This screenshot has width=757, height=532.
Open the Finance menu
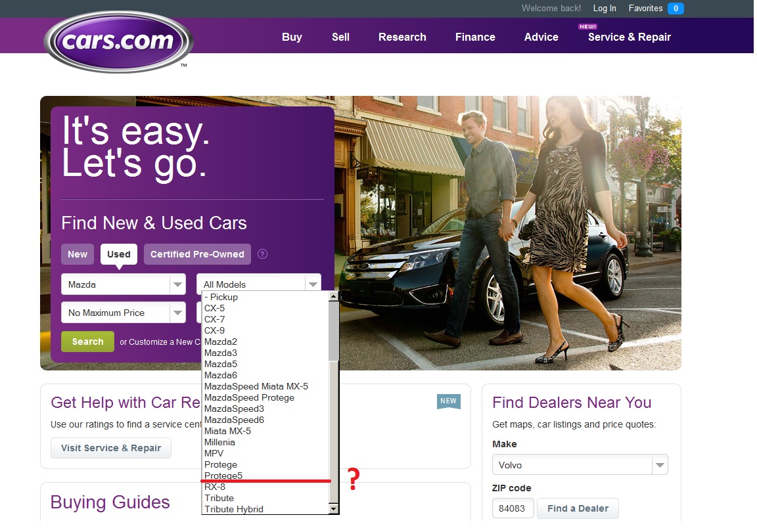coord(475,37)
